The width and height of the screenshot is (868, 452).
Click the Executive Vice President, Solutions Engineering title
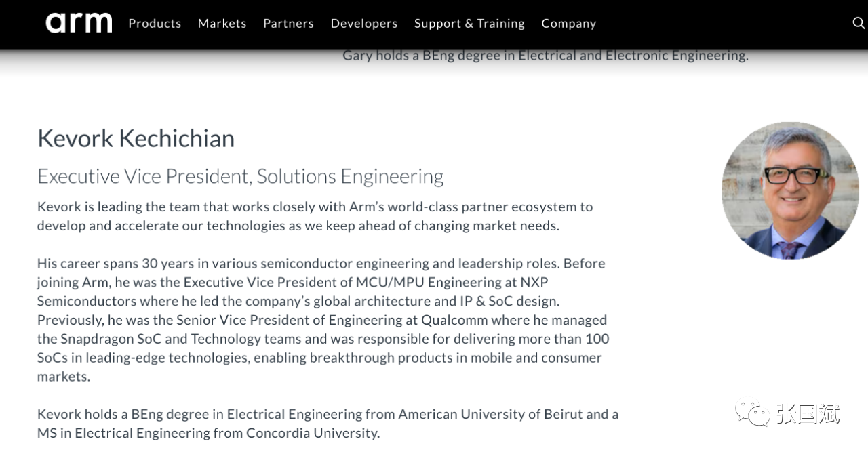(240, 176)
